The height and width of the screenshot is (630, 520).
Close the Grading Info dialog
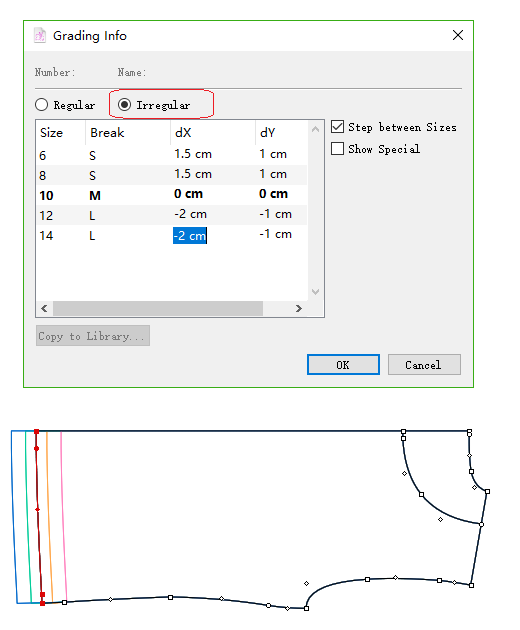tap(458, 35)
